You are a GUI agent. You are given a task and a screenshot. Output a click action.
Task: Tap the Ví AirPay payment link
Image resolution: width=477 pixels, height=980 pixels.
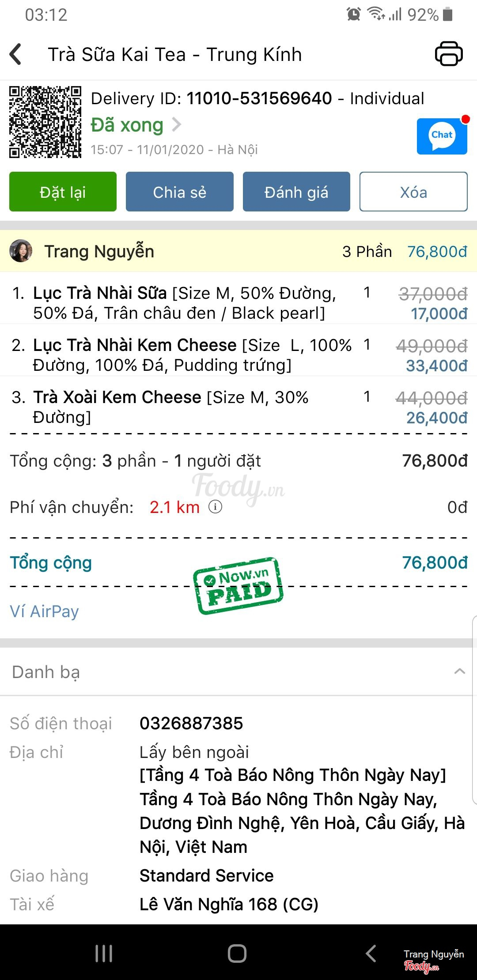tap(44, 611)
